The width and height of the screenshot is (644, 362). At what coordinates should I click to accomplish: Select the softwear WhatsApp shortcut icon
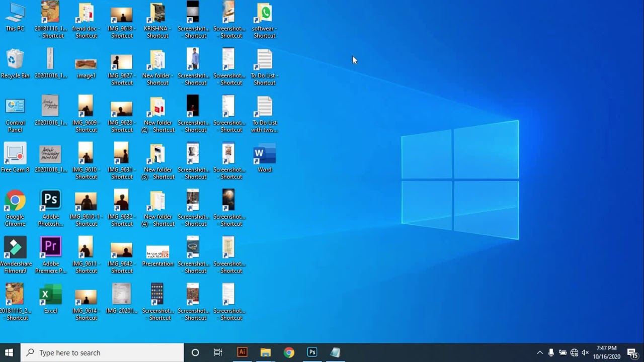pos(265,20)
